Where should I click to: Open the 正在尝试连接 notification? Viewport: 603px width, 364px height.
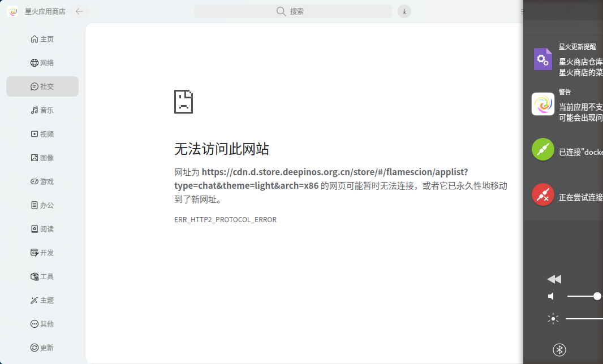[563, 195]
